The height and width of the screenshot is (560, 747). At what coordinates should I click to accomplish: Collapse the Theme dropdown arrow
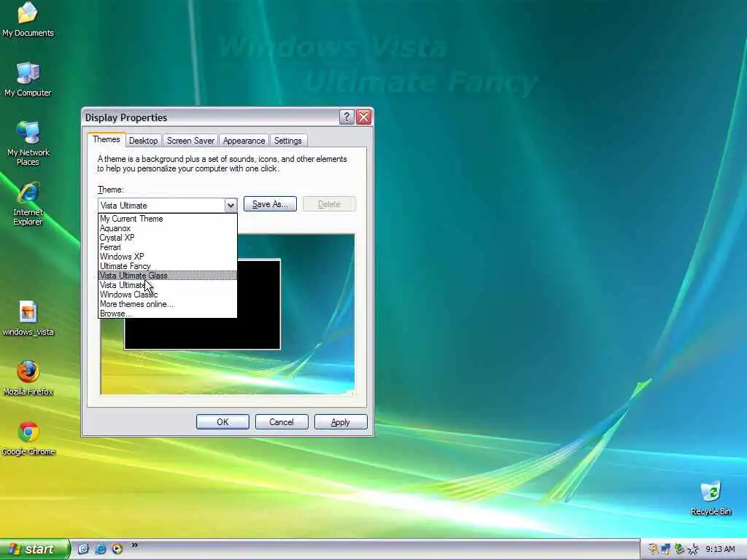[x=231, y=205]
